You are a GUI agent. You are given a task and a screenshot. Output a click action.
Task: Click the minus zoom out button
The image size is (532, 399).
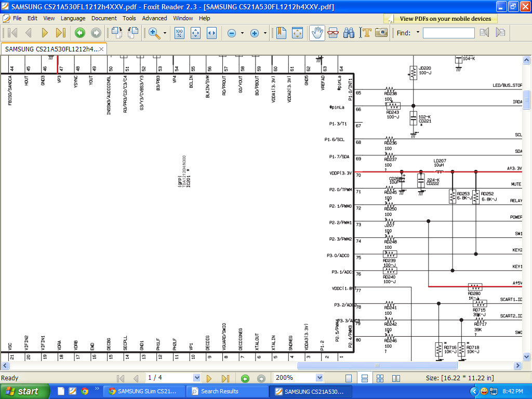232,33
